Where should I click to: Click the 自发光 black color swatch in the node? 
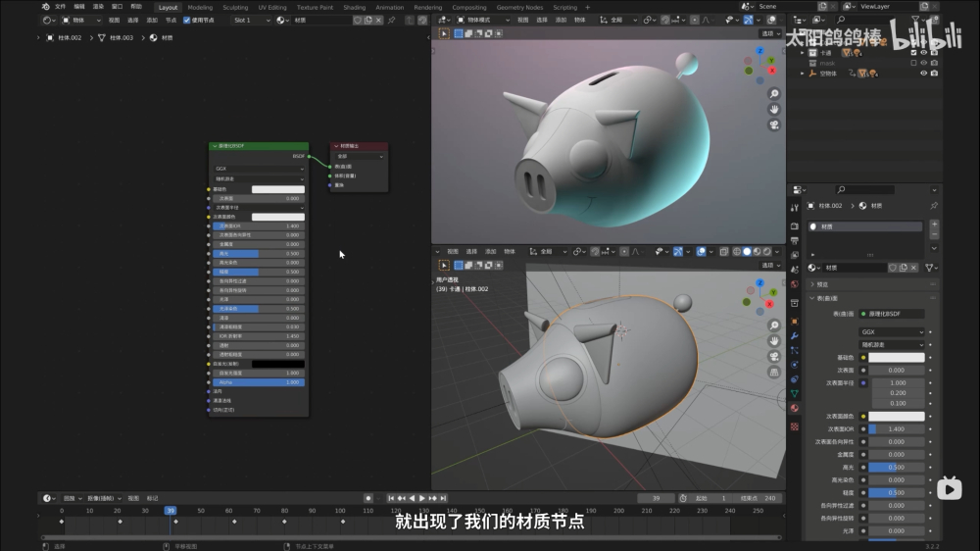tap(278, 364)
